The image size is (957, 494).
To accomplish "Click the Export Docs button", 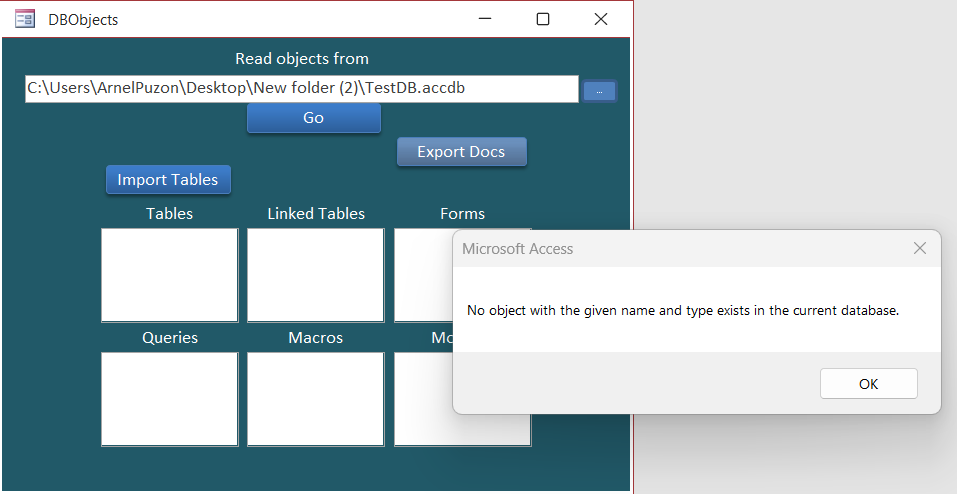I will point(461,152).
